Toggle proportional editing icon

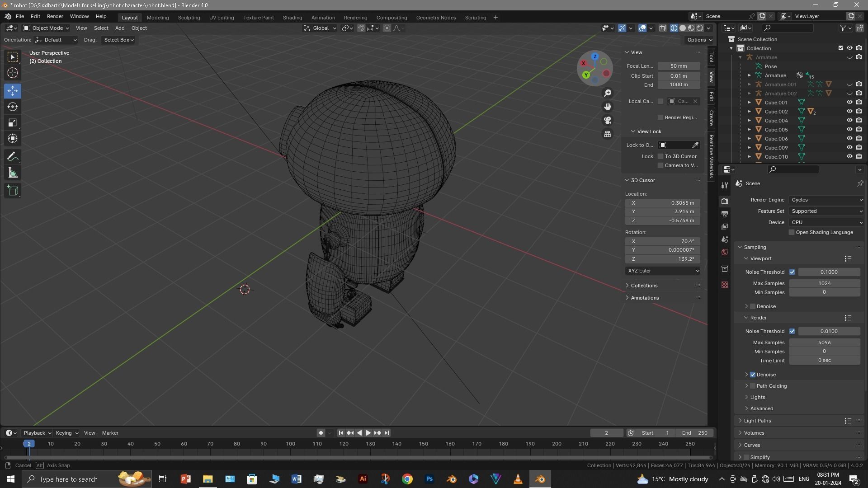coord(387,28)
